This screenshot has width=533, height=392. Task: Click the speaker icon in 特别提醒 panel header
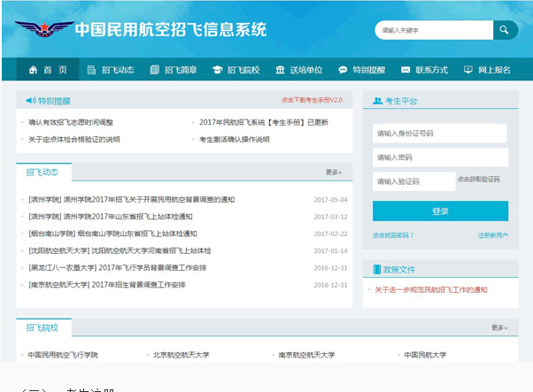point(31,101)
